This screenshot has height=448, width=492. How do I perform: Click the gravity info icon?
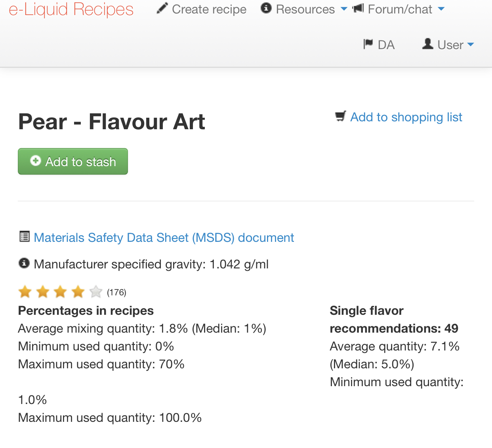24,263
